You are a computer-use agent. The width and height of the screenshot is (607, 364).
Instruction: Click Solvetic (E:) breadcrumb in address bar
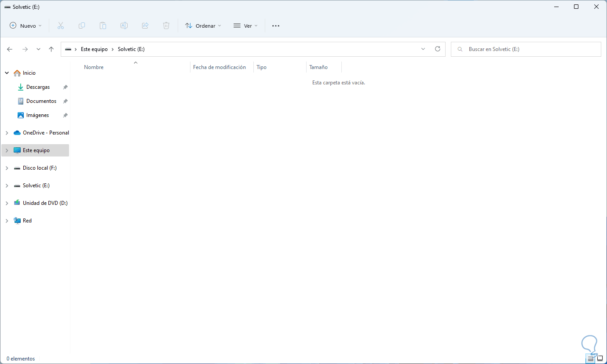pos(131,49)
